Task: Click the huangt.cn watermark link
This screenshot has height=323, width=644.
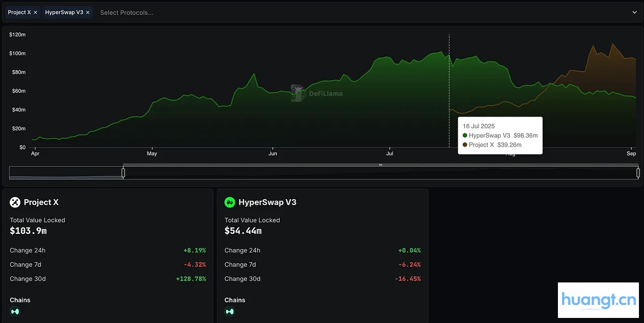Action: point(598,300)
